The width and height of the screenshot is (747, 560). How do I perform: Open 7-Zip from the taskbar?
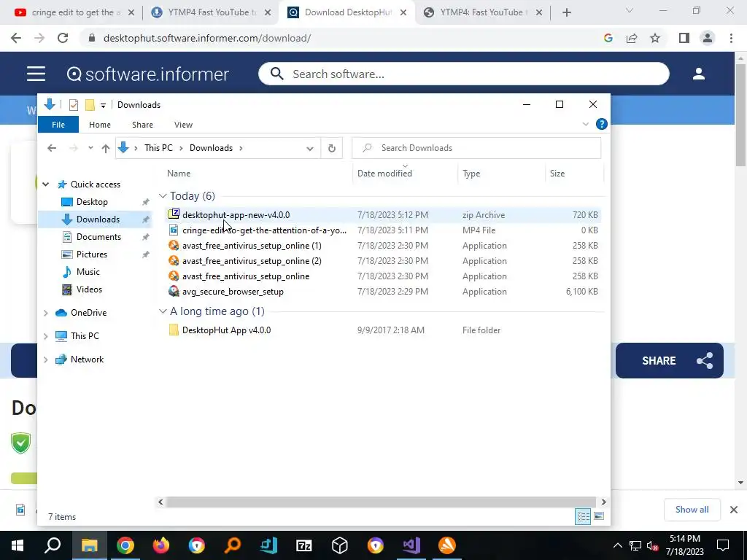[304, 545]
